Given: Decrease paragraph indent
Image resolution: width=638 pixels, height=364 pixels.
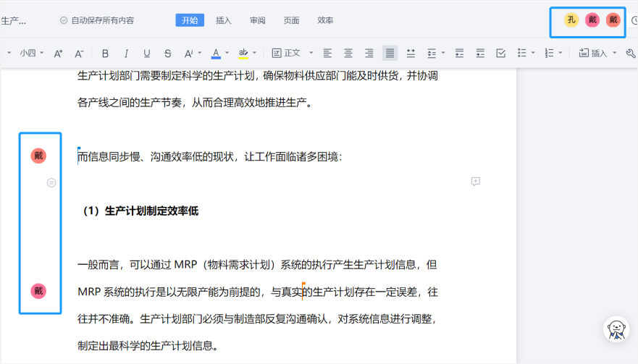Looking at the screenshot, I should [459, 54].
